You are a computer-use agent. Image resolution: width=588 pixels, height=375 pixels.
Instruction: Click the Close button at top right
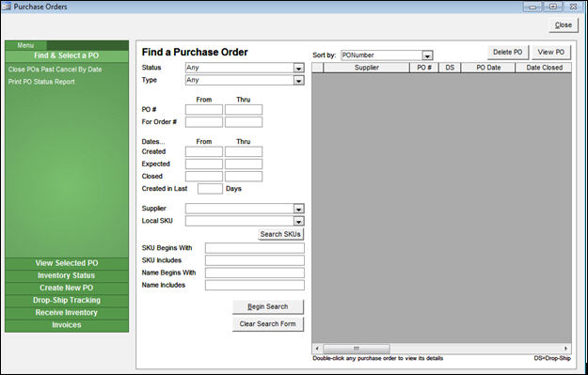click(564, 25)
